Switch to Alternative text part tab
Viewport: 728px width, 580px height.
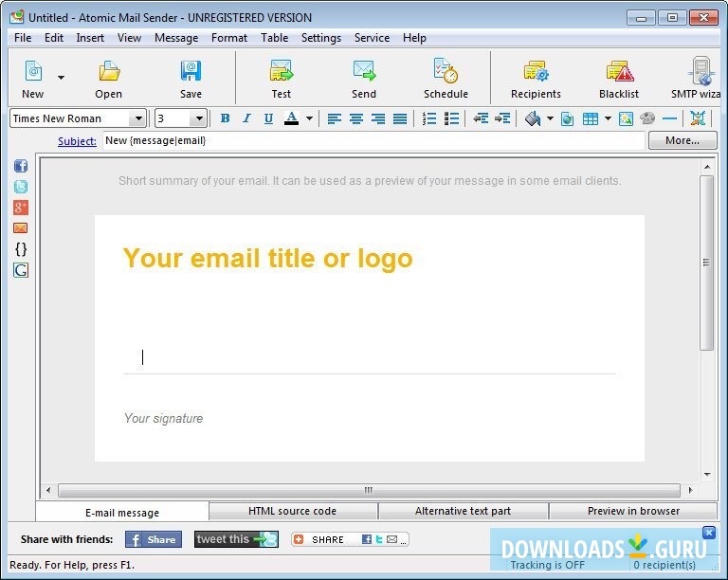pyautogui.click(x=463, y=511)
